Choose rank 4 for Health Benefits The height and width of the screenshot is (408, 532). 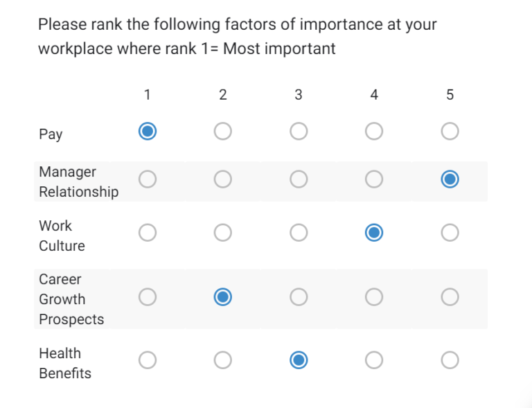374,360
